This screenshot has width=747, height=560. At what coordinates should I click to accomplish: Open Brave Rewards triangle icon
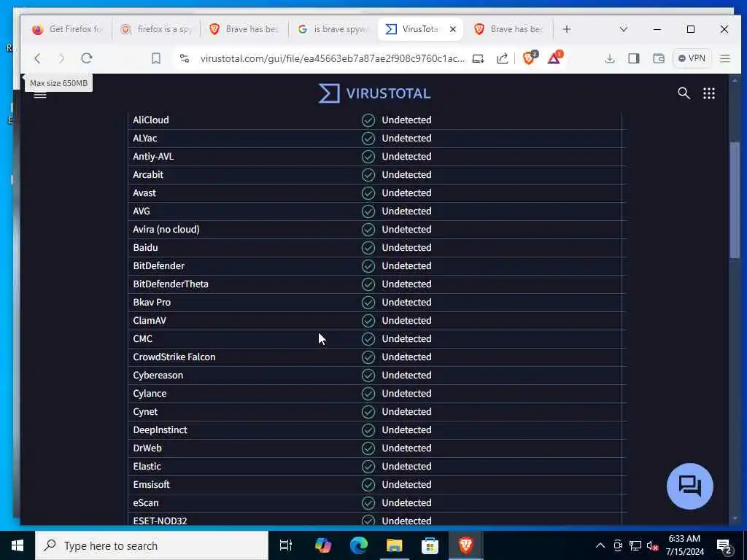[554, 58]
